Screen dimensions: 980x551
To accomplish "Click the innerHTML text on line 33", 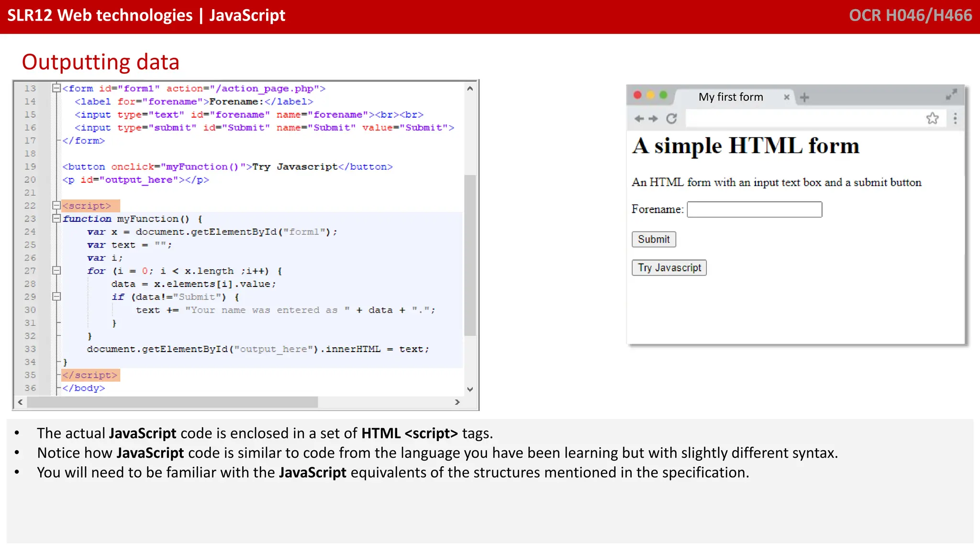I will [x=353, y=349].
